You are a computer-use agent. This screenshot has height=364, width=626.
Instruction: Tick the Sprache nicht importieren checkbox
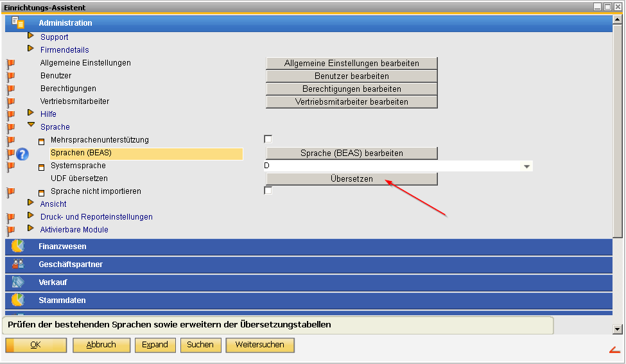[268, 191]
